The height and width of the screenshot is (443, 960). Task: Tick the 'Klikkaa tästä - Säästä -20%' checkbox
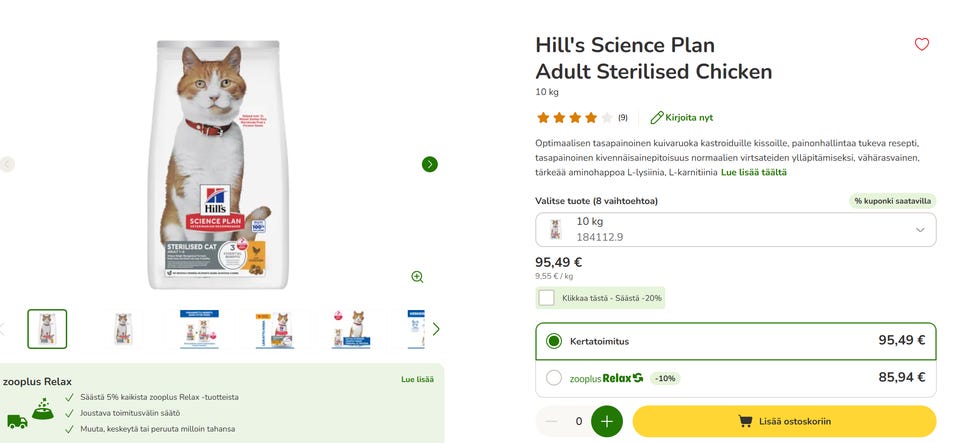546,297
